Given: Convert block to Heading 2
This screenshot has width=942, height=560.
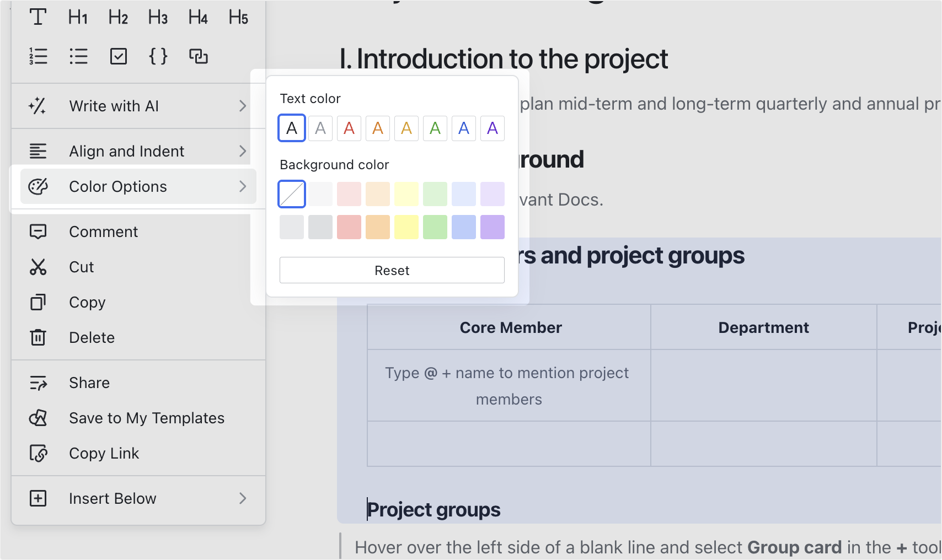Looking at the screenshot, I should [118, 17].
